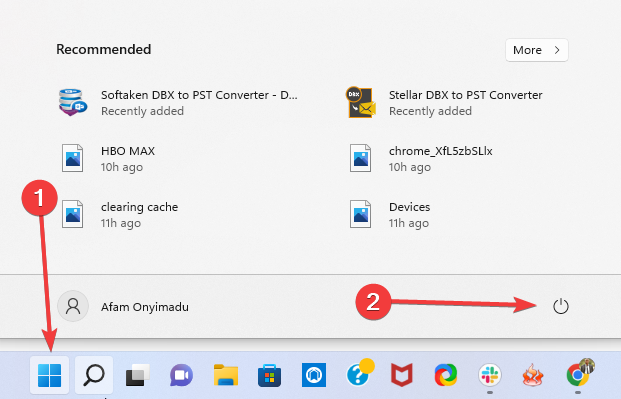
Task: Open Softaken DBX to PST Converter
Action: click(178, 103)
